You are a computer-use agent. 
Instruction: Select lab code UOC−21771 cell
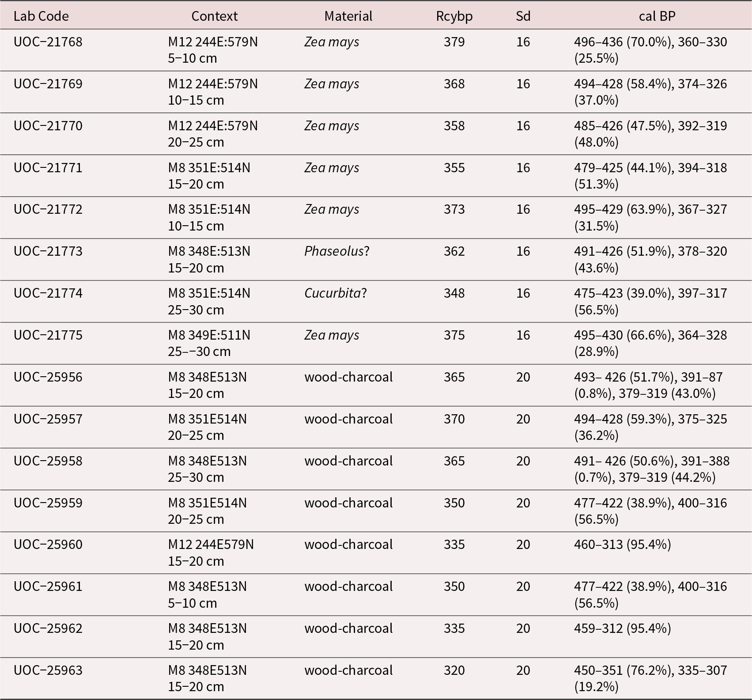tap(48, 168)
